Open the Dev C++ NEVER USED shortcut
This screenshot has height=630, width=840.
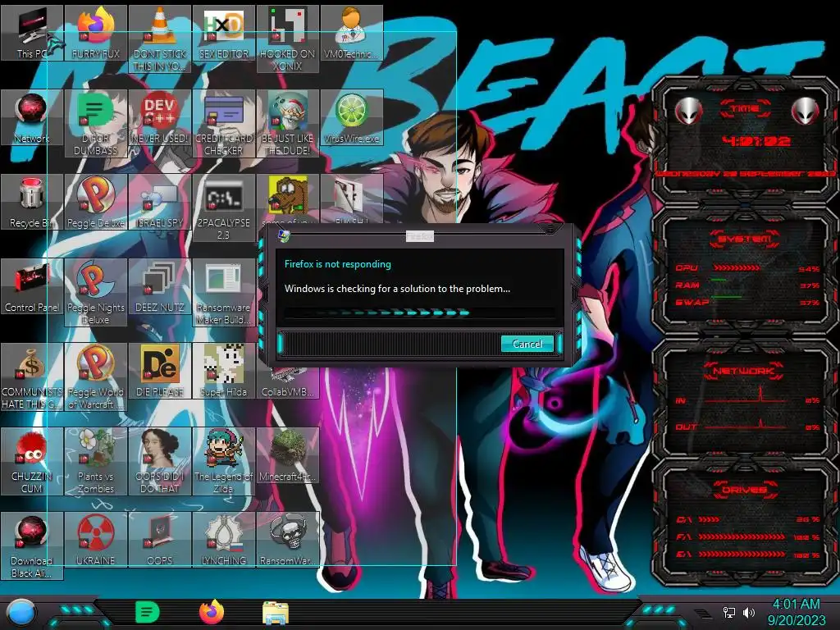point(160,117)
